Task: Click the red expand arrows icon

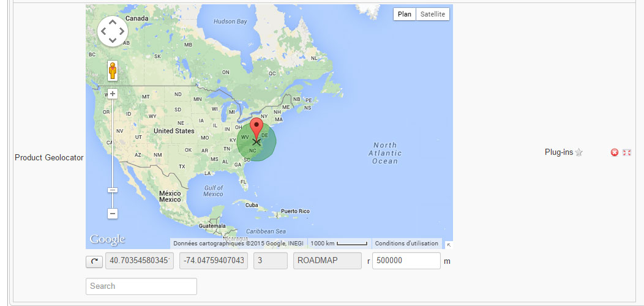Action: click(627, 152)
